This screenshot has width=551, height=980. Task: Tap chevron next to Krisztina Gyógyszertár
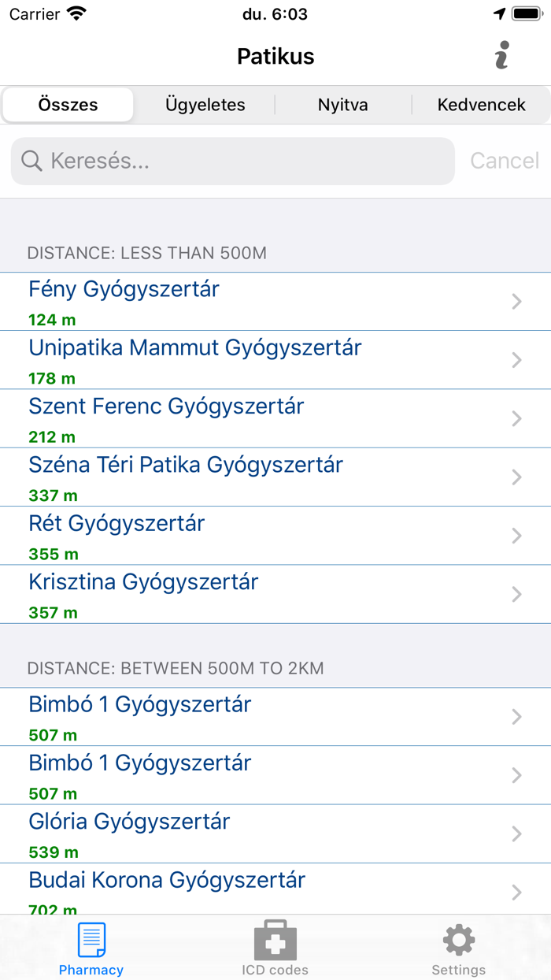(x=516, y=594)
